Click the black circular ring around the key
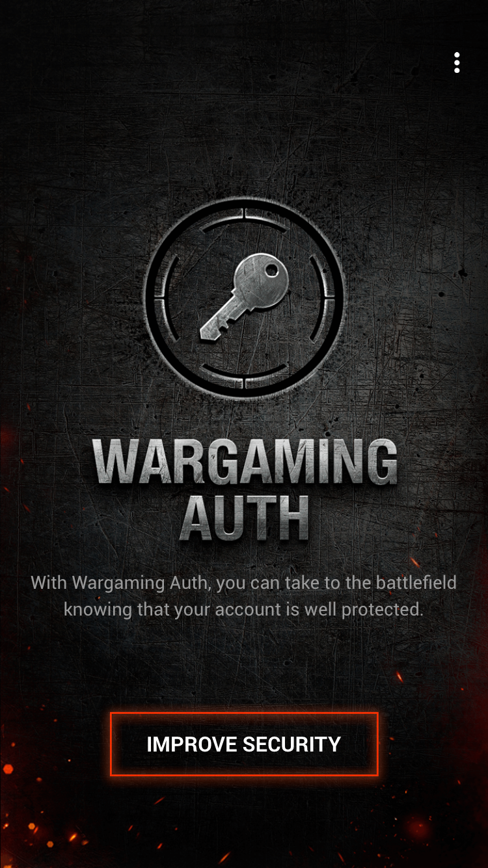Screen dimensions: 488x868 coord(245,296)
